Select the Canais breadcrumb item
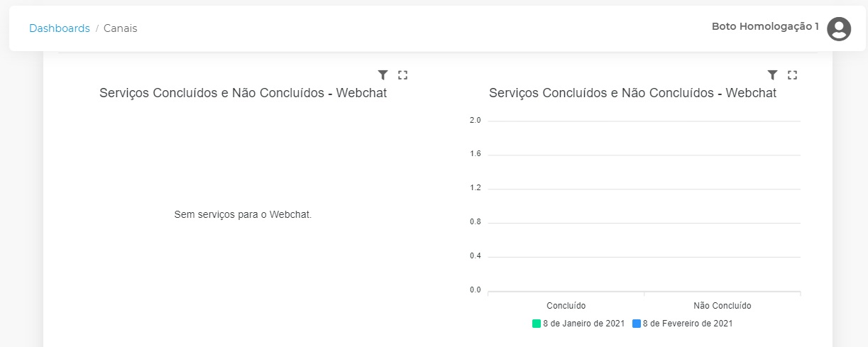The image size is (868, 347). point(121,28)
